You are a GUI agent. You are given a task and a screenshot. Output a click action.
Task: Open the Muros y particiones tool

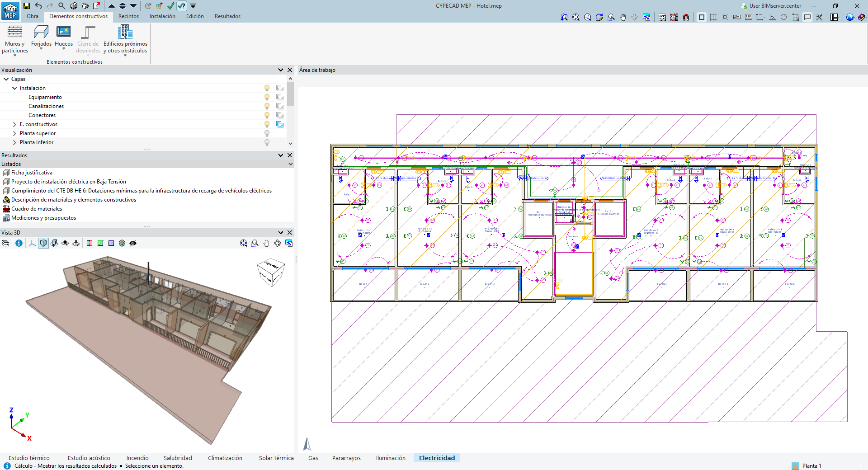(14, 40)
